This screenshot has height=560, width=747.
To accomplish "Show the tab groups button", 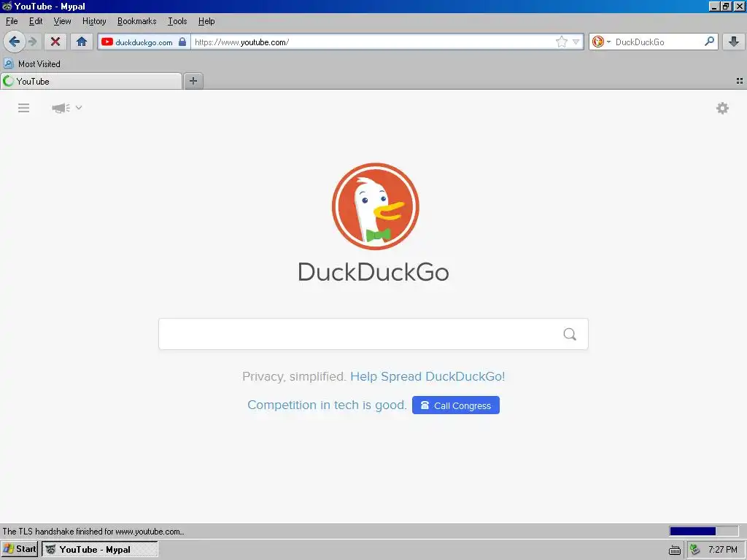I will click(740, 82).
